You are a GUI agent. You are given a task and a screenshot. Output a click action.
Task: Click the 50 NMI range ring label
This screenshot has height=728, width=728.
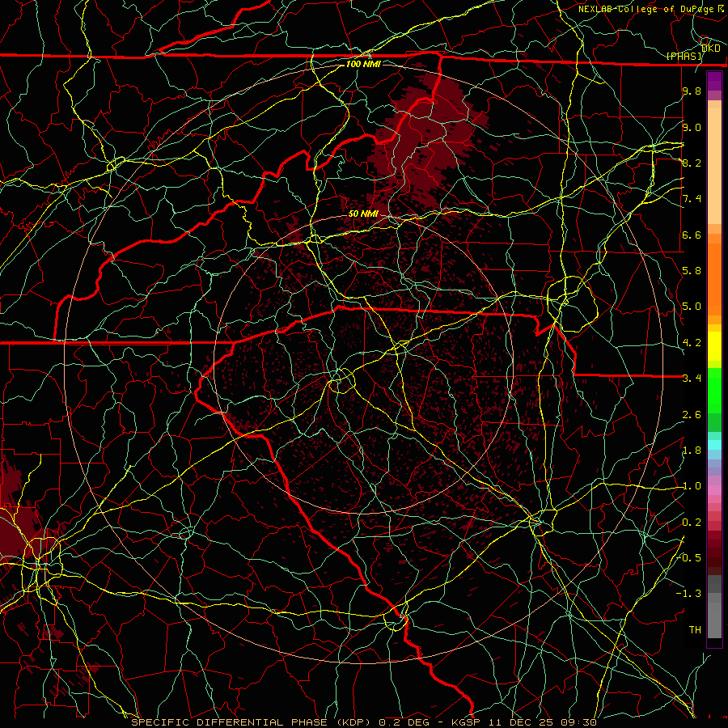363,214
